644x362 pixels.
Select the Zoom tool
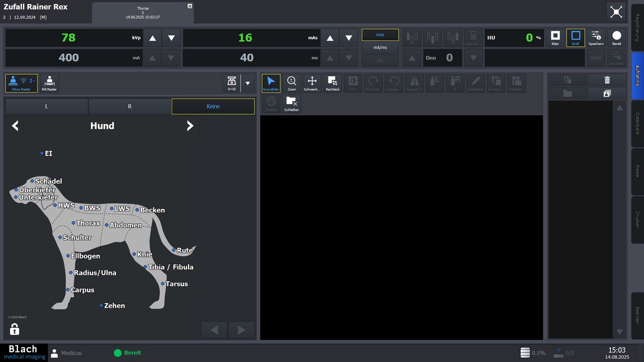(x=291, y=83)
